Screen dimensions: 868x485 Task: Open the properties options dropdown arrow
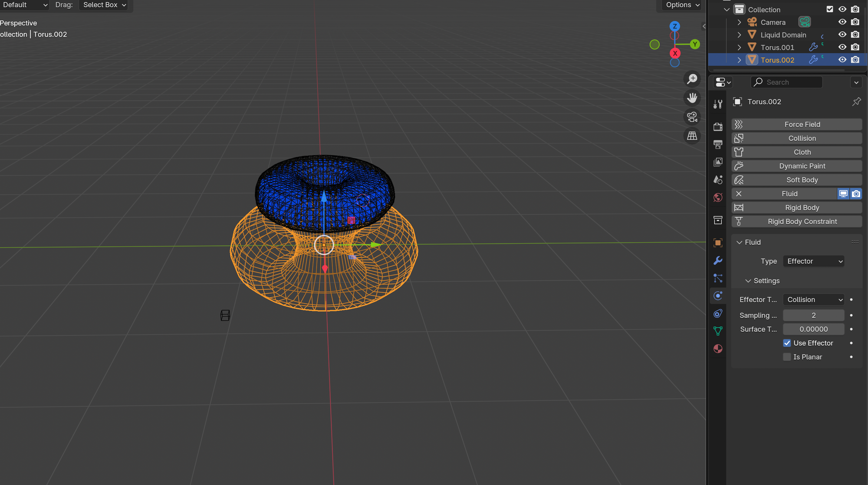[856, 82]
